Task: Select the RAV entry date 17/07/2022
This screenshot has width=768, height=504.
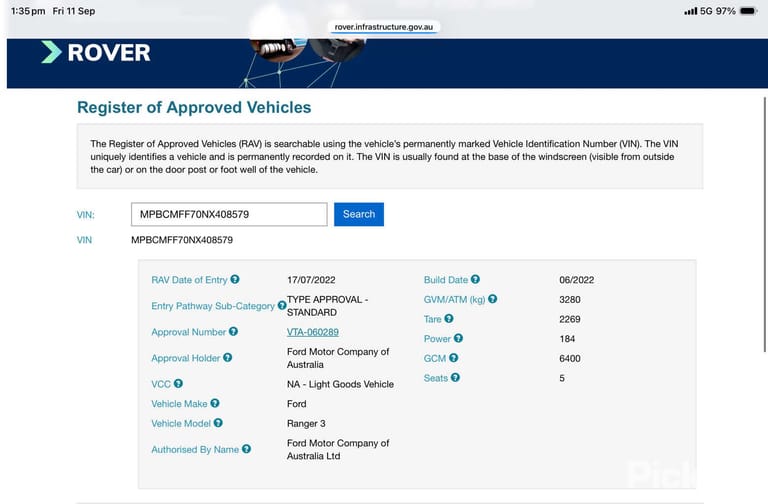Action: pos(311,280)
